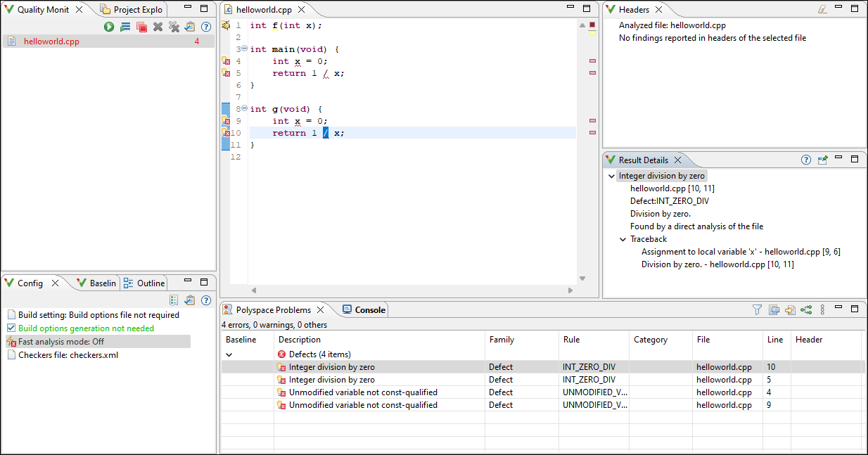This screenshot has width=868, height=455.
Task: Open help in the Quality Monitoring toolbar
Action: [x=205, y=26]
